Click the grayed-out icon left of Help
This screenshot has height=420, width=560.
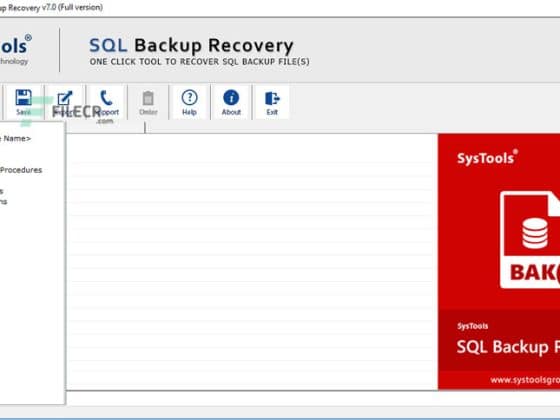[148, 98]
